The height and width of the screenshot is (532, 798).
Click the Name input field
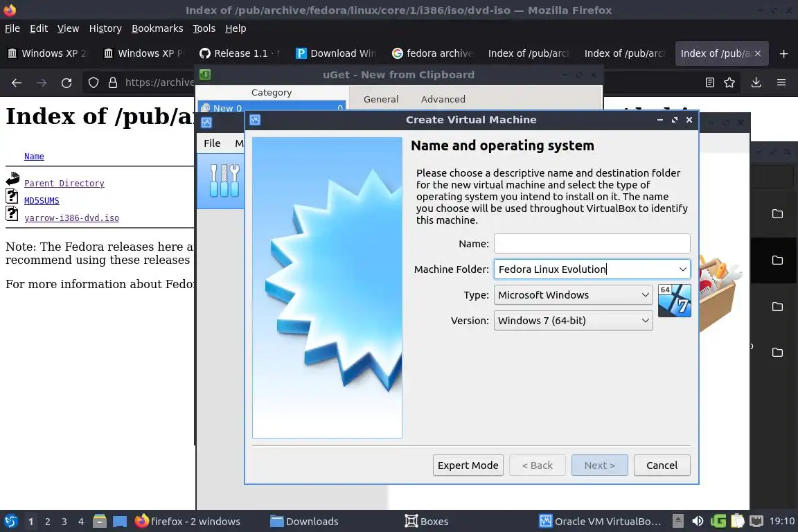[592, 243]
